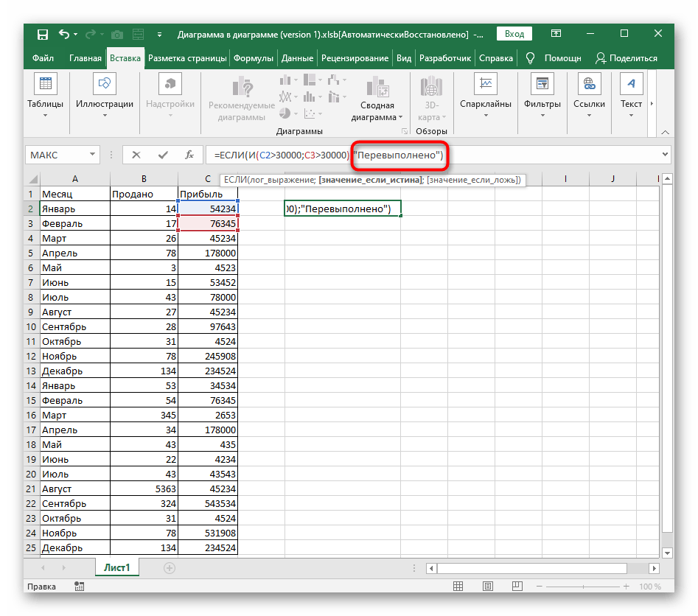Screen dimensions: 698x616
Task: Expand the Name Box dropdown
Action: coord(93,155)
